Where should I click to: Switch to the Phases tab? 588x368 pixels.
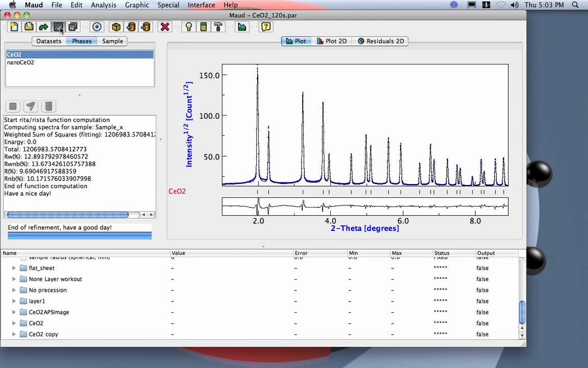pos(82,41)
